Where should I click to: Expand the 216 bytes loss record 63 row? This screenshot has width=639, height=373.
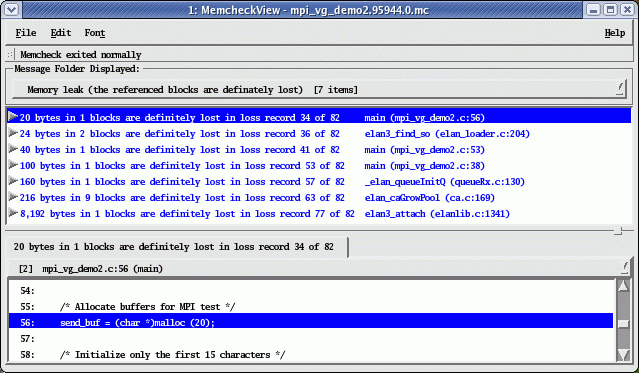13,197
